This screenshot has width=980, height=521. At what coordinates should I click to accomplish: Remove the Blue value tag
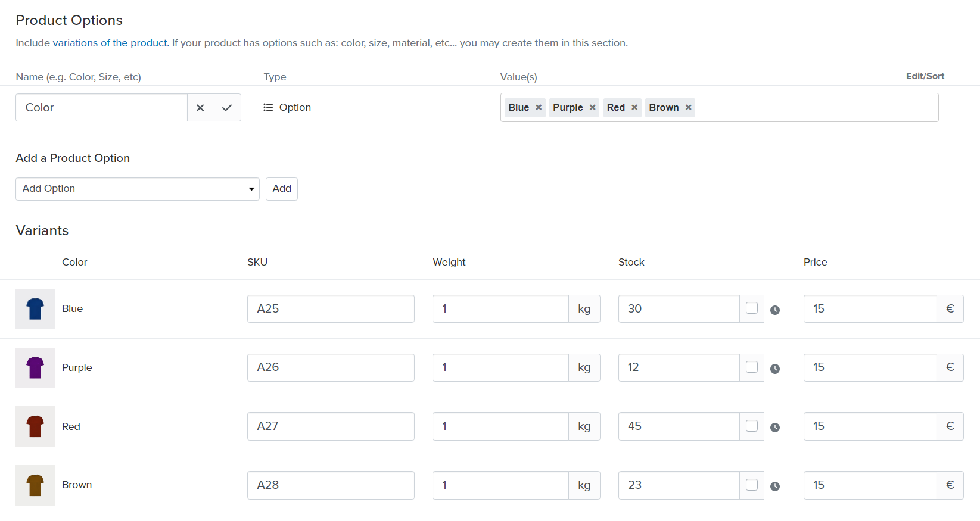coord(539,108)
